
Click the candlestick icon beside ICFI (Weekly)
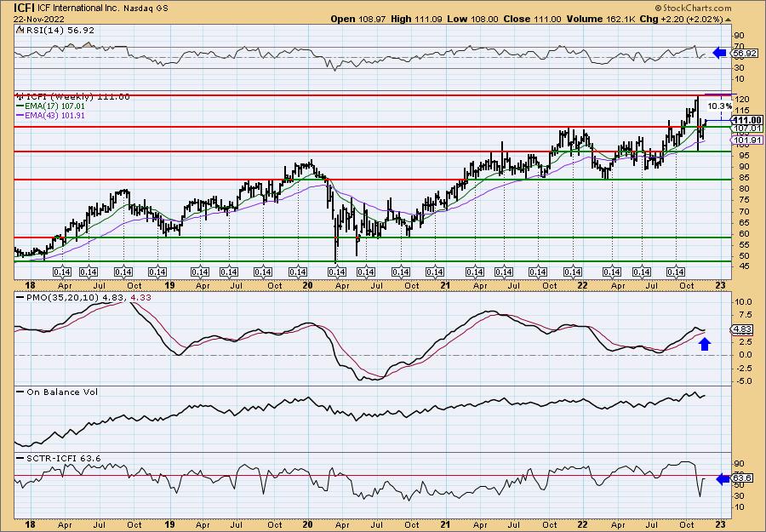(x=20, y=97)
